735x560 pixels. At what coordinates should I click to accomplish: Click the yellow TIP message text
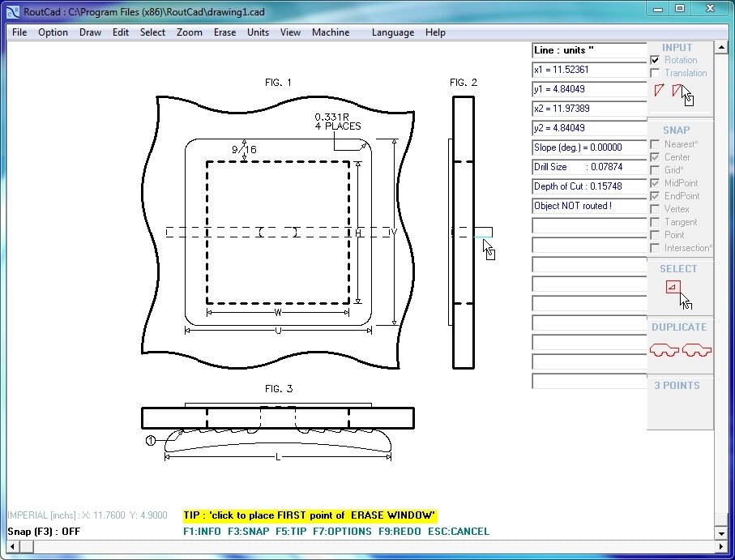point(310,515)
